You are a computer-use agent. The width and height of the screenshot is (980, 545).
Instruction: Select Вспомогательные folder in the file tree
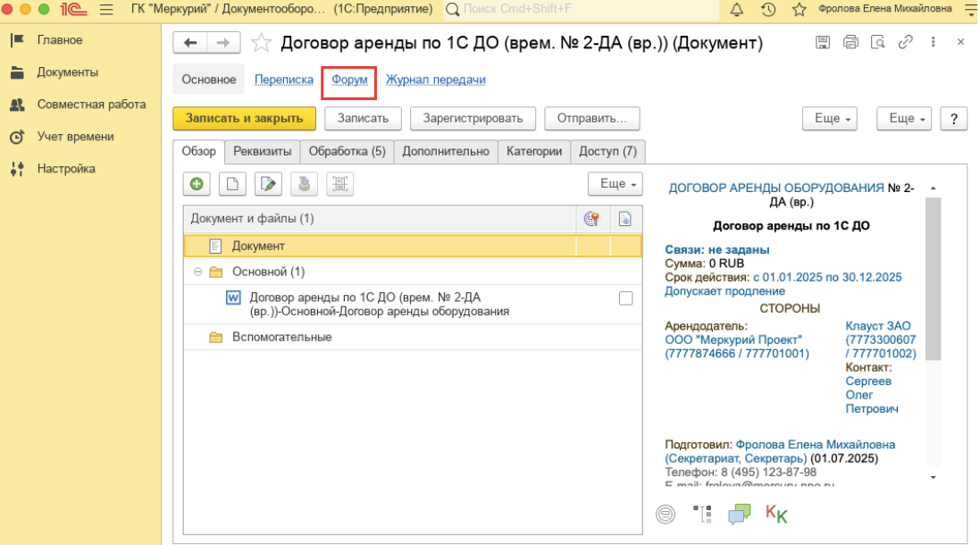click(281, 337)
